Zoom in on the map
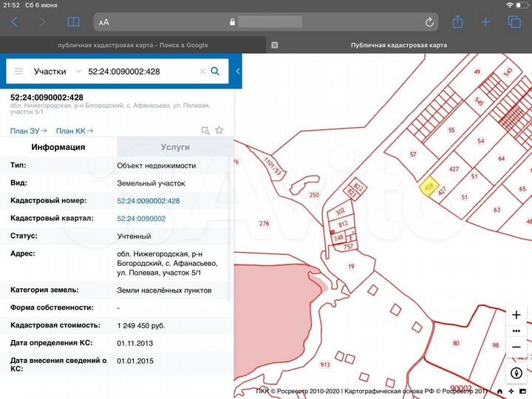This screenshot has height=399, width=532. (516, 315)
